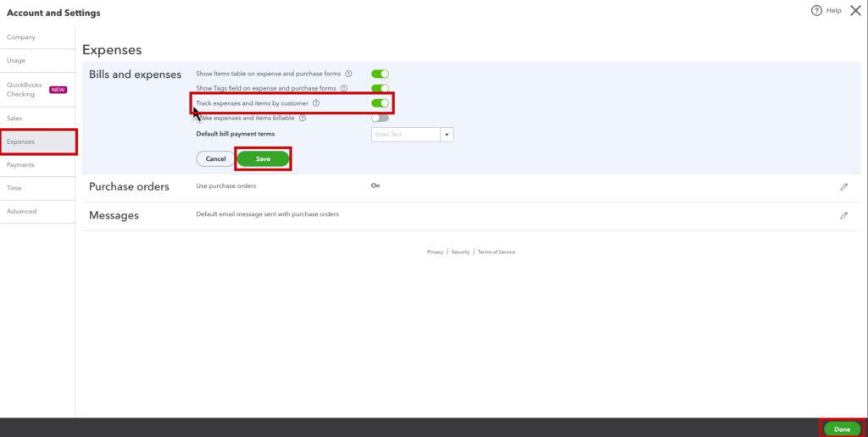
Task: Switch to the Advanced settings tab
Action: click(22, 211)
